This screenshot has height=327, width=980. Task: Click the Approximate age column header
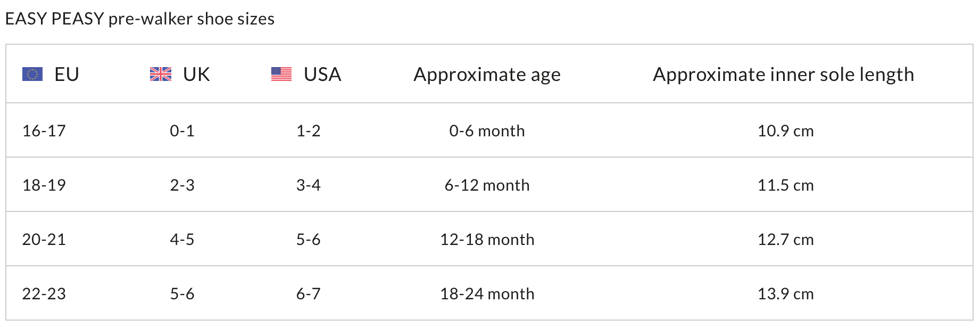coord(487,75)
